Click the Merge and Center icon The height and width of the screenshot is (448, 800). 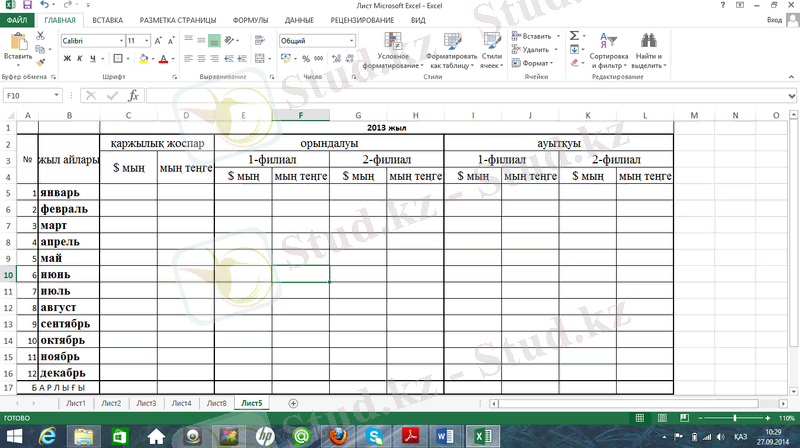[260, 59]
